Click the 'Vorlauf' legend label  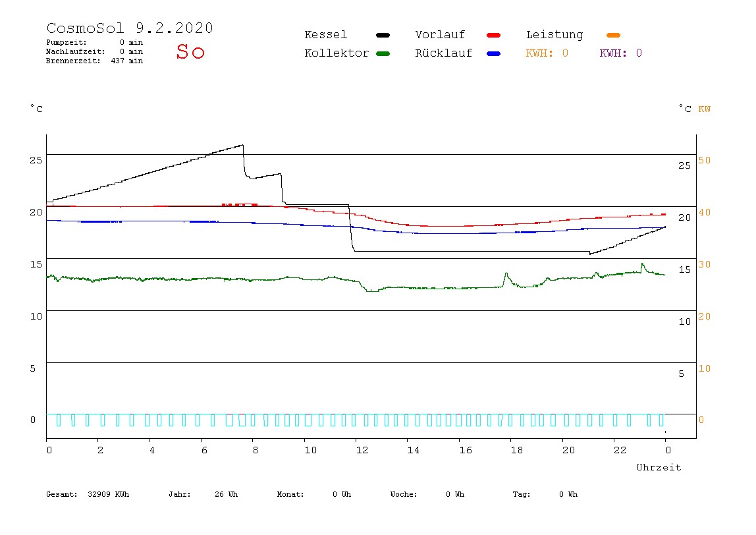pyautogui.click(x=440, y=35)
